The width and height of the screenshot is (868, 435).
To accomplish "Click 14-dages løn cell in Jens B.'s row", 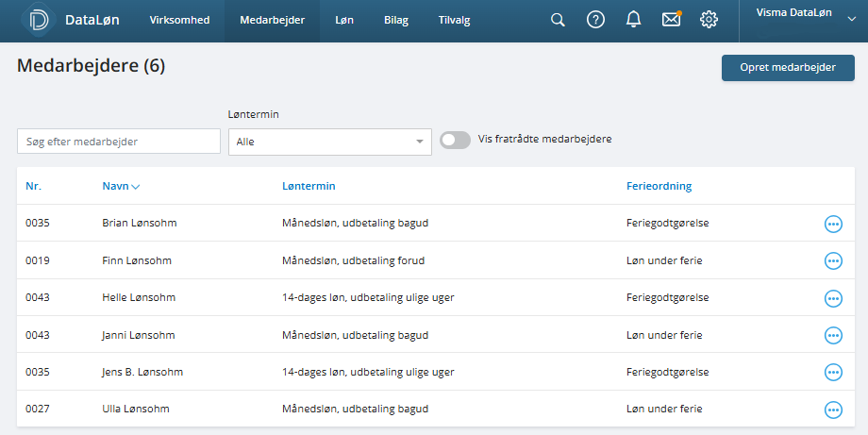I will [x=368, y=373].
